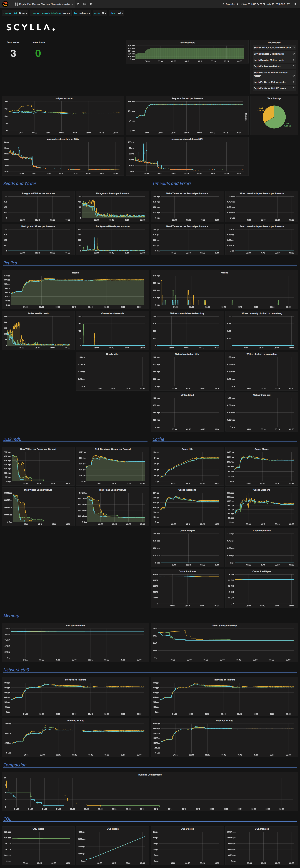Open Scylla Per Server Metrics master link
The image size is (300, 868).
point(270,82)
